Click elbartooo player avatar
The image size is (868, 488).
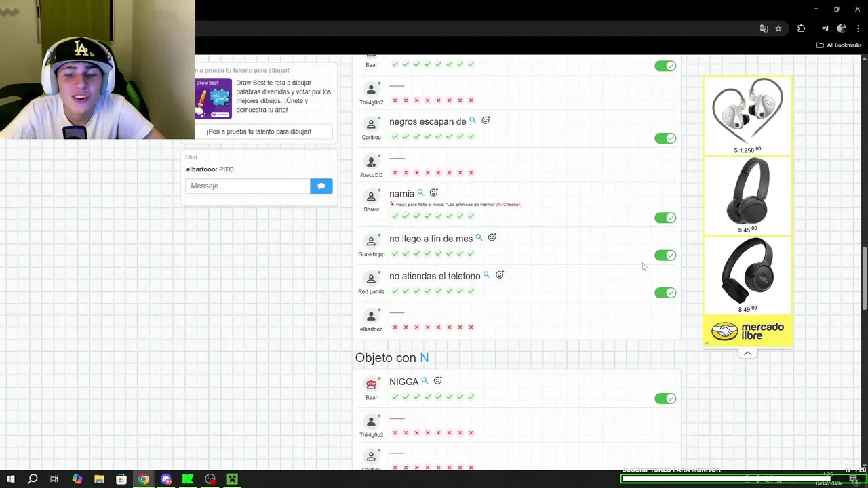coord(371,317)
